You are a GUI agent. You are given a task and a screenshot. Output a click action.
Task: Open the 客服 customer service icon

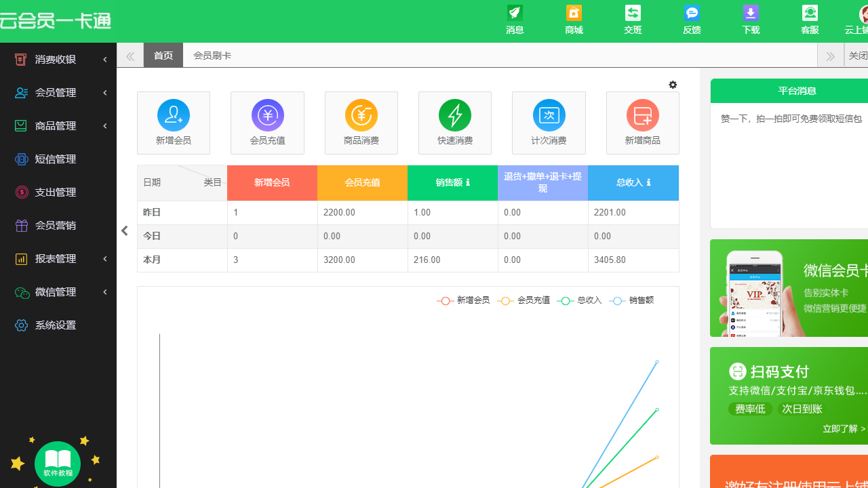pyautogui.click(x=810, y=20)
